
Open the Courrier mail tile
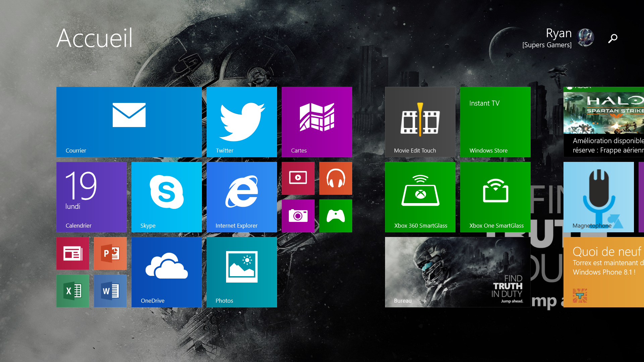(129, 122)
